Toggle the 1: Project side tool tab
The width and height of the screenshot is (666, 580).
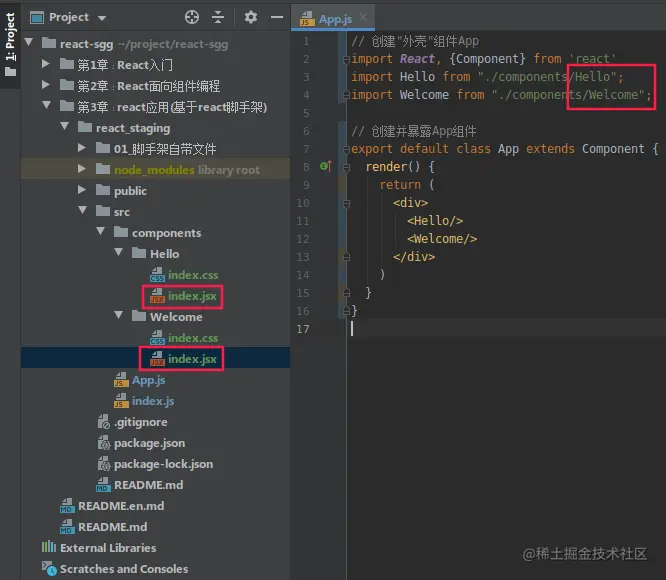pyautogui.click(x=10, y=44)
